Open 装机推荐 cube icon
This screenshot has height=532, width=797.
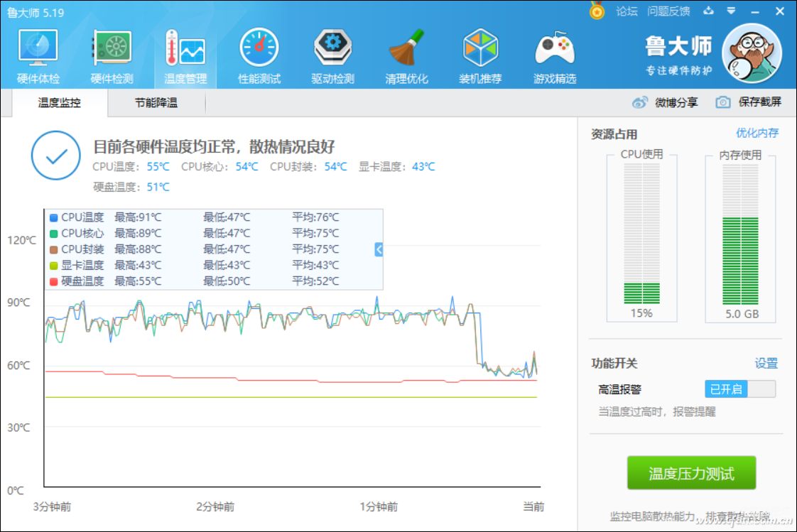[480, 56]
